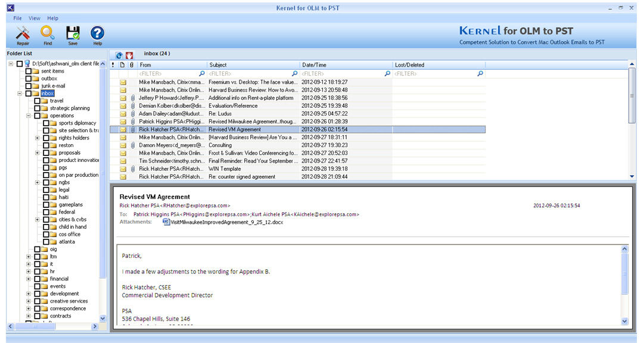This screenshot has height=343, width=644.
Task: Select the gameplans folder
Action: 70,205
